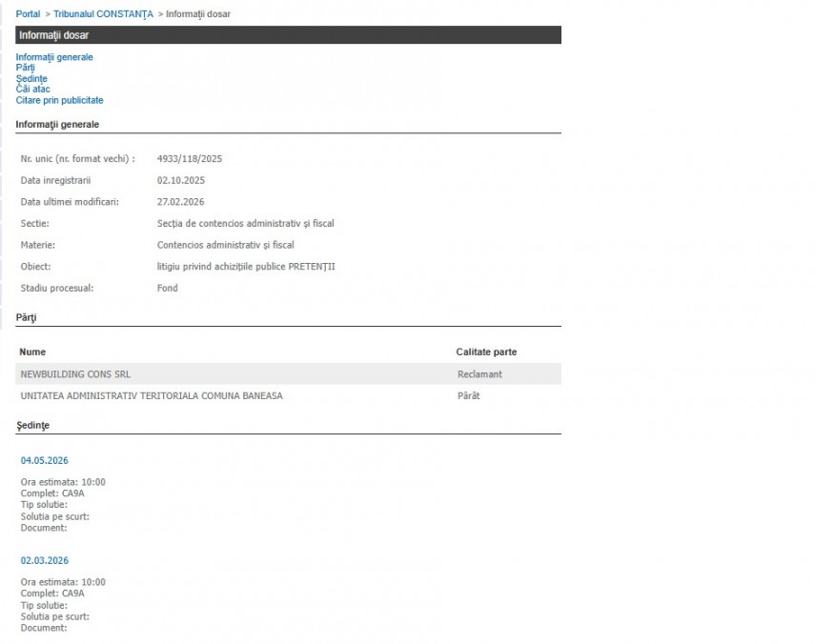Click the Pârât role cell
Screen dimensions: 815x644
click(x=469, y=395)
